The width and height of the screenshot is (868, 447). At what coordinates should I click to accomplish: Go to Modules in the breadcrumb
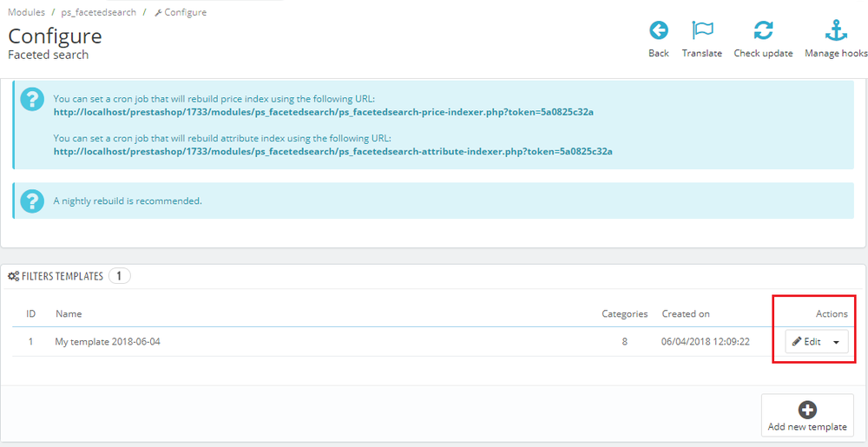(27, 12)
